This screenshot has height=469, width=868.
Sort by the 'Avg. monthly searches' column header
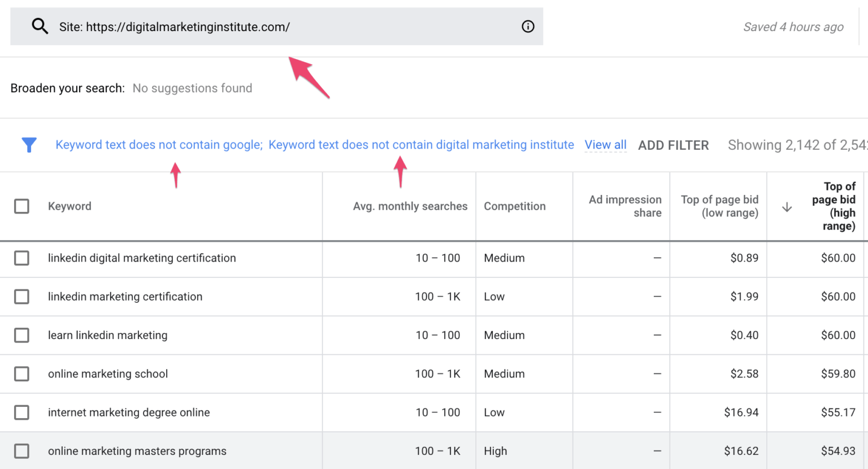pos(410,206)
